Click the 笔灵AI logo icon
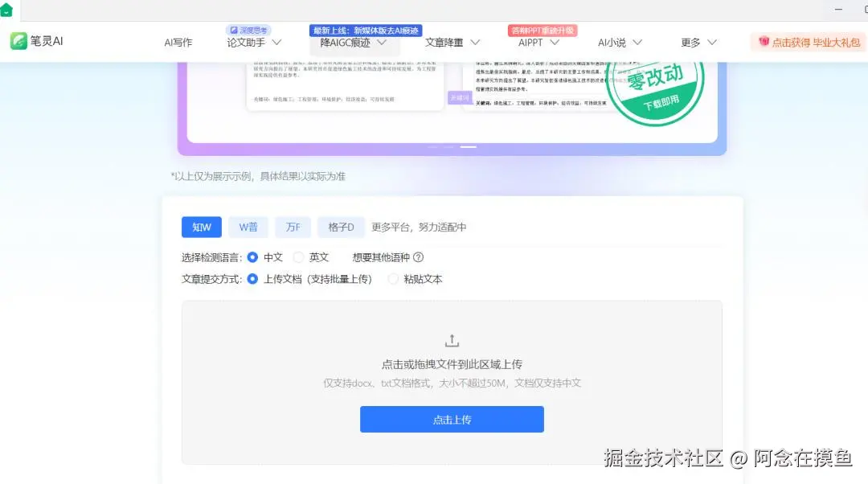Screen dimensions: 868x484 (18, 41)
